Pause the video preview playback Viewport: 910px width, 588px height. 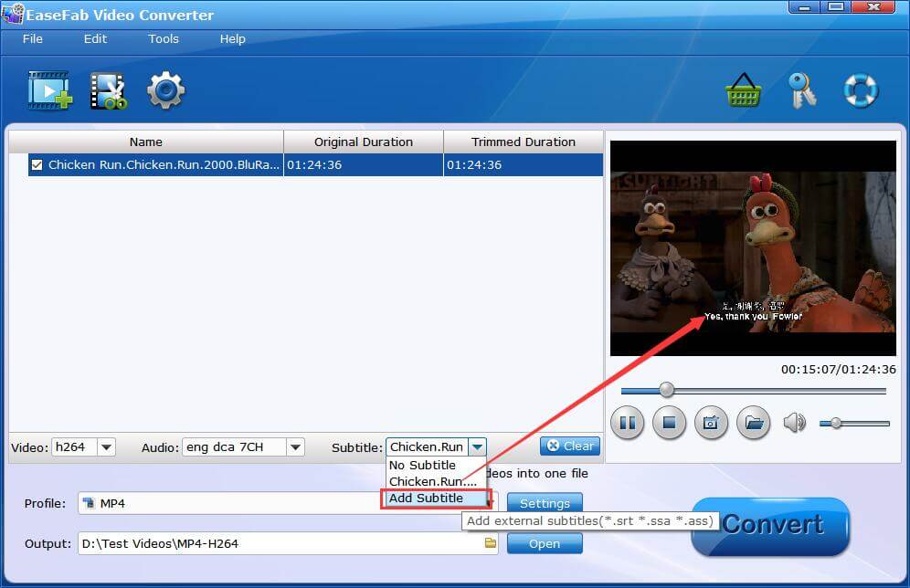(x=629, y=423)
